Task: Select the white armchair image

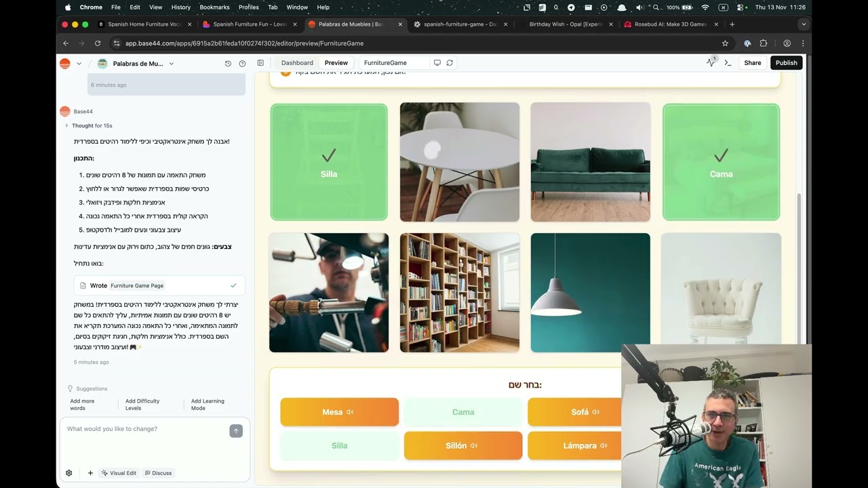Action: 721,289
